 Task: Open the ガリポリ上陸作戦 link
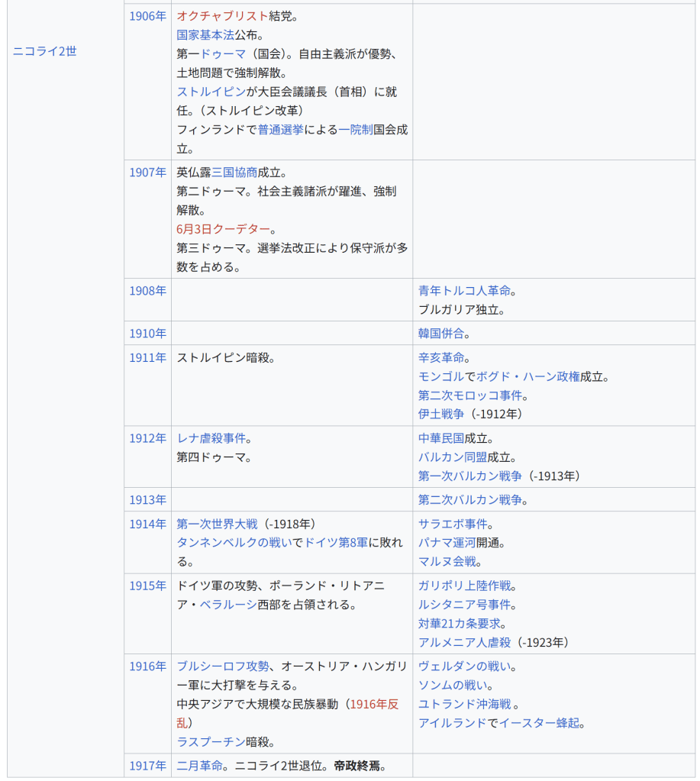coord(464,586)
